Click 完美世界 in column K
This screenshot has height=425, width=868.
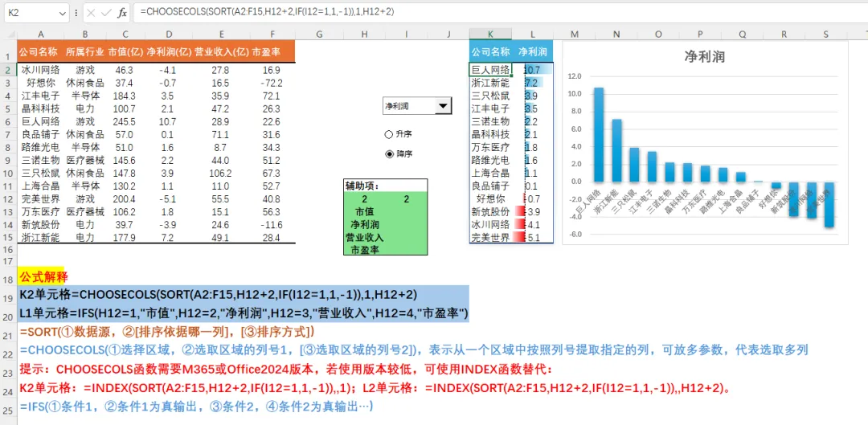tap(490, 238)
